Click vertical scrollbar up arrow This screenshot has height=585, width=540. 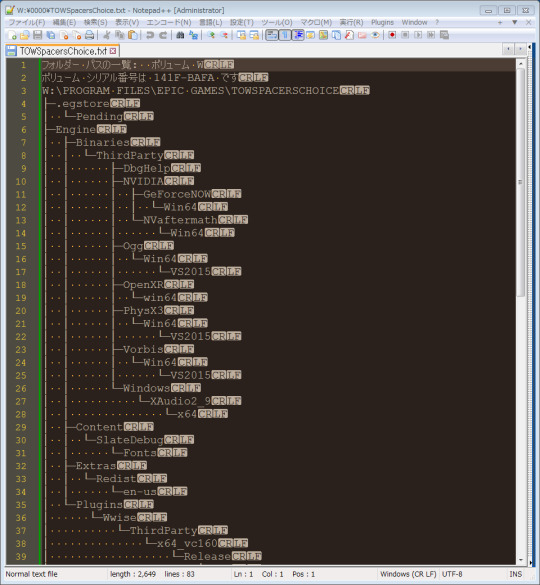(x=521, y=64)
